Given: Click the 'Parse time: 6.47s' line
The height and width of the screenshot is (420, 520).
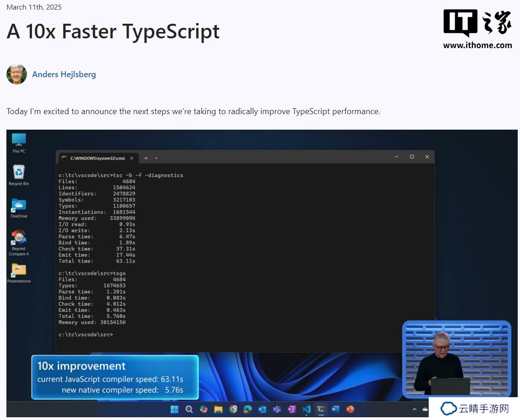Looking at the screenshot, I should 97,236.
